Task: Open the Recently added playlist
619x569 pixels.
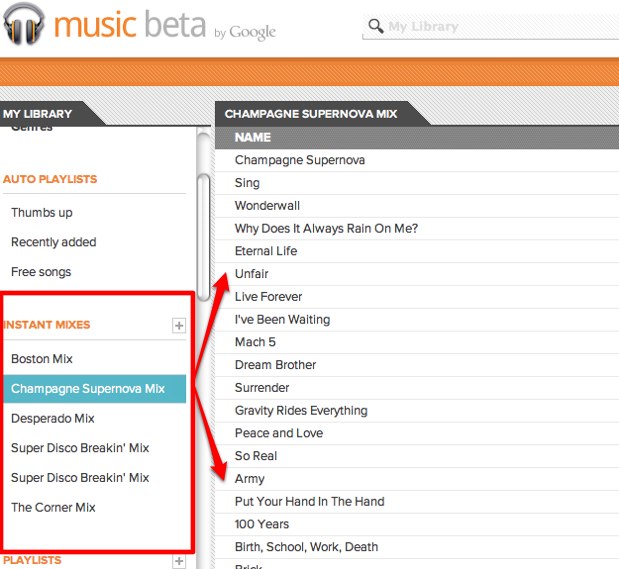Action: [53, 242]
